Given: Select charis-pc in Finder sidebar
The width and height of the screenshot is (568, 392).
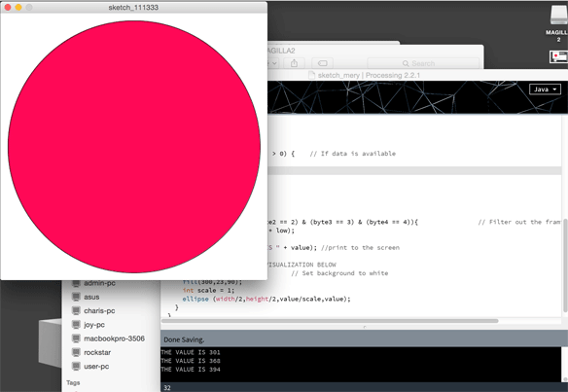Looking at the screenshot, I should (x=99, y=311).
